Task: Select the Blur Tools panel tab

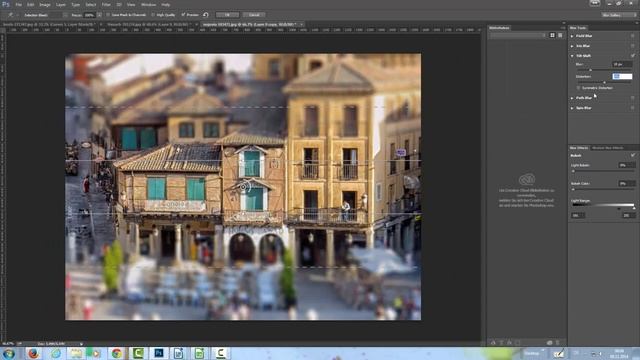Action: (578, 28)
